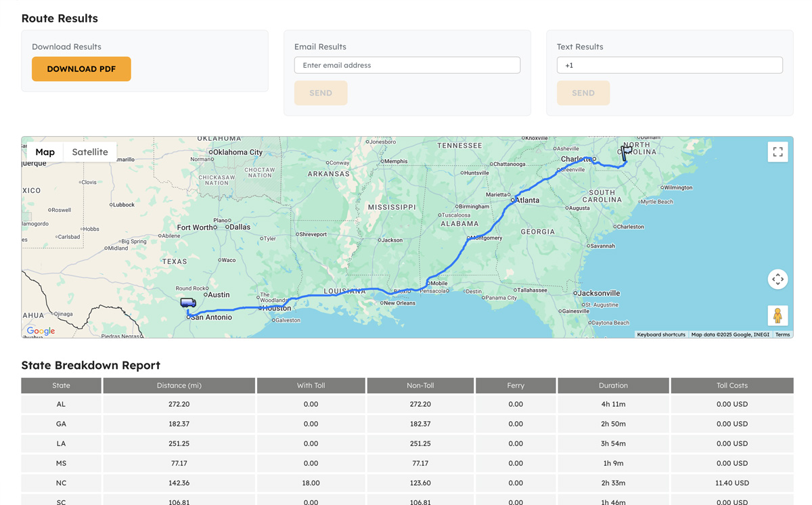The width and height of the screenshot is (812, 505).
Task: Focus the email address input field
Action: pos(407,66)
